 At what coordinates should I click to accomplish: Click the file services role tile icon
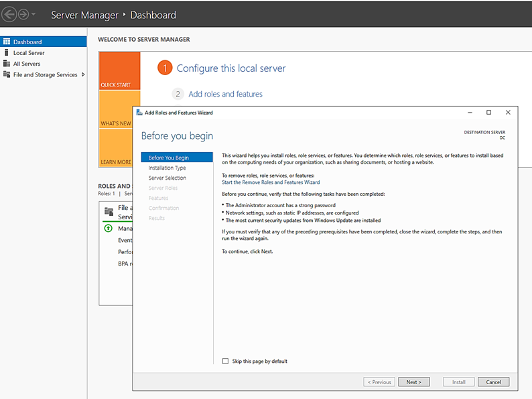point(109,212)
